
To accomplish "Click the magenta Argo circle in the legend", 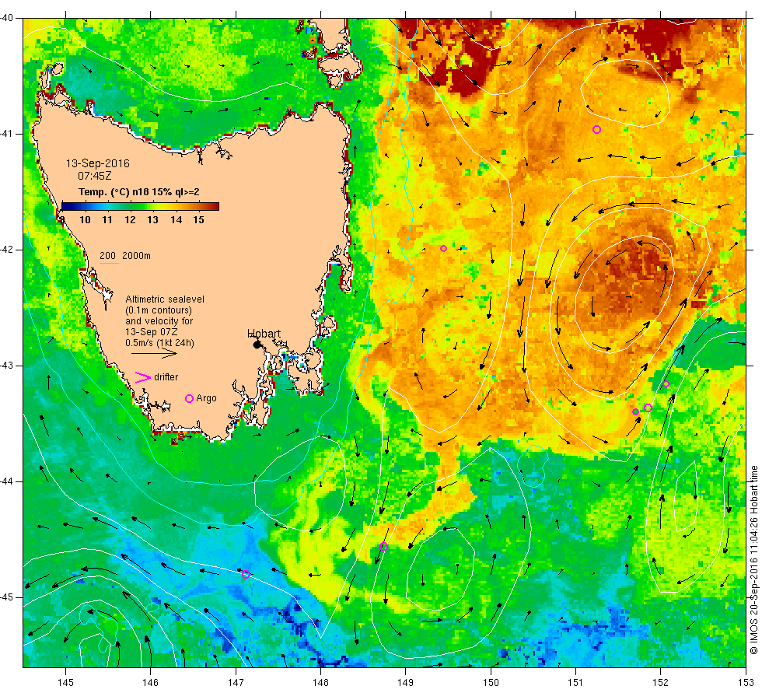I will pos(190,398).
